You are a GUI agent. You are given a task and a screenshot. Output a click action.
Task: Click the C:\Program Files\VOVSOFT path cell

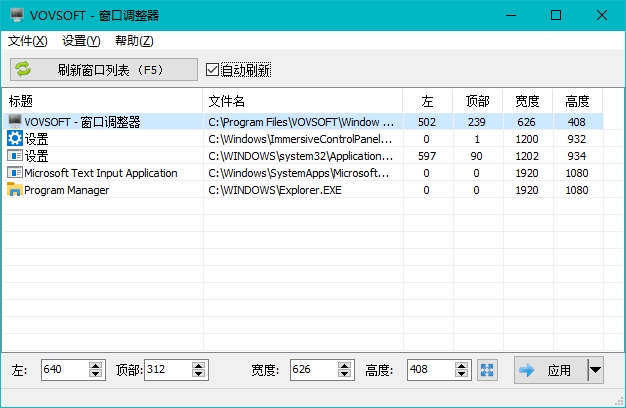pyautogui.click(x=303, y=122)
